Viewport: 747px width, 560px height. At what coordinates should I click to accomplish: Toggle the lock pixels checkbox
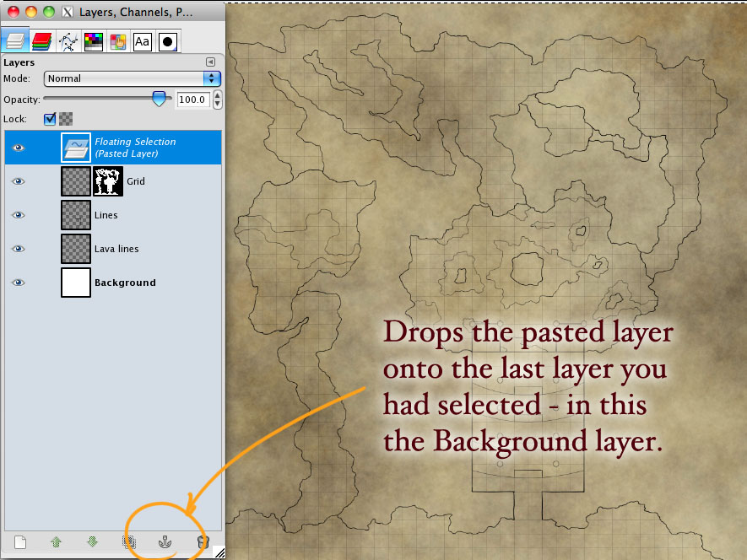pos(50,119)
